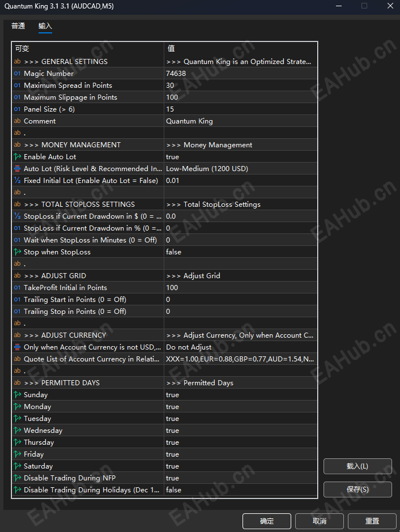400x532 pixels.
Task: Click the enum icon beside Only when Account Currency
Action: click(x=18, y=347)
